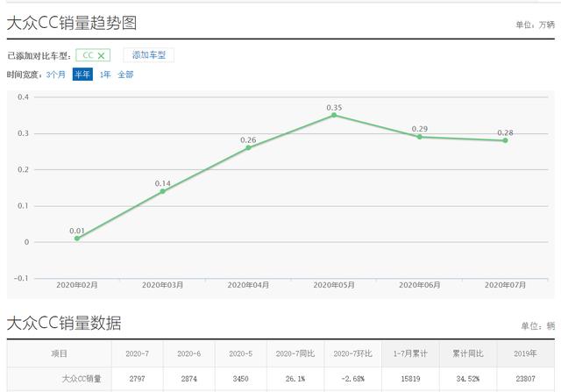Click the 添加车型 button

[149, 55]
